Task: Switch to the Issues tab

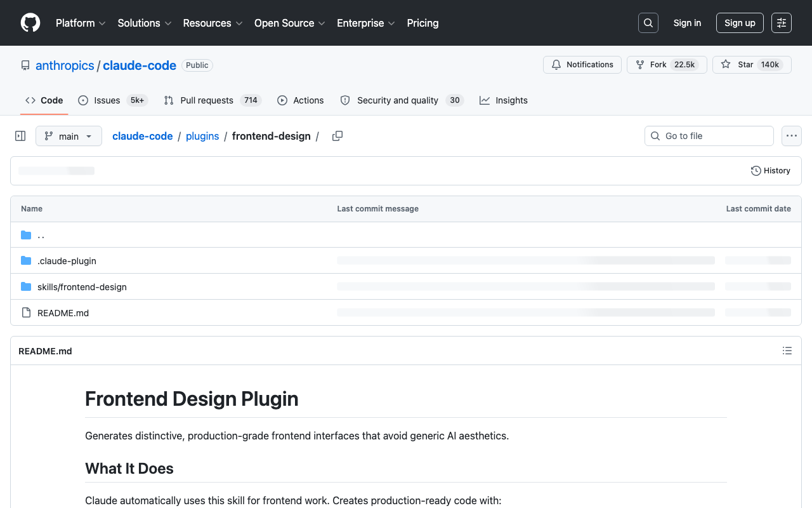Action: 113,100
